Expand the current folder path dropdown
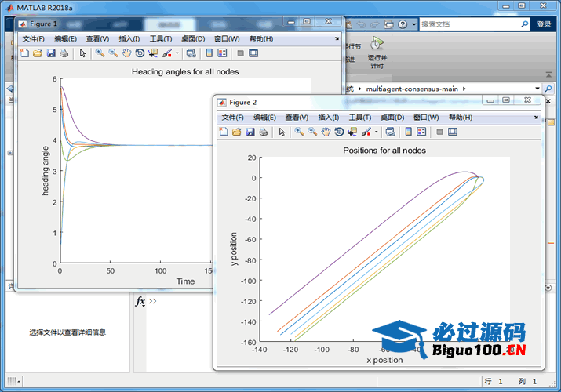The width and height of the screenshot is (561, 392). [x=537, y=89]
